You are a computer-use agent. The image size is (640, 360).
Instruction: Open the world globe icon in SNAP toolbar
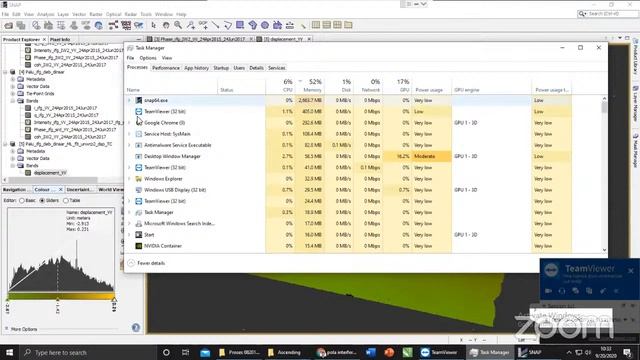[98, 25]
